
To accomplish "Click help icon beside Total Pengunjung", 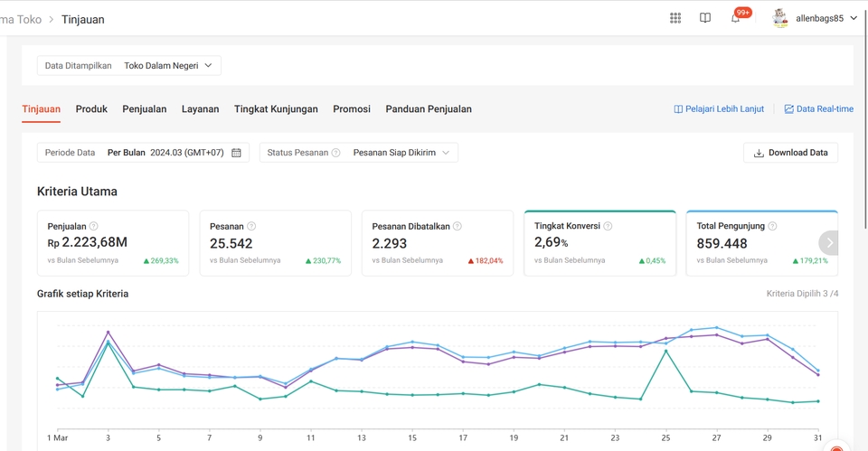I will (772, 226).
